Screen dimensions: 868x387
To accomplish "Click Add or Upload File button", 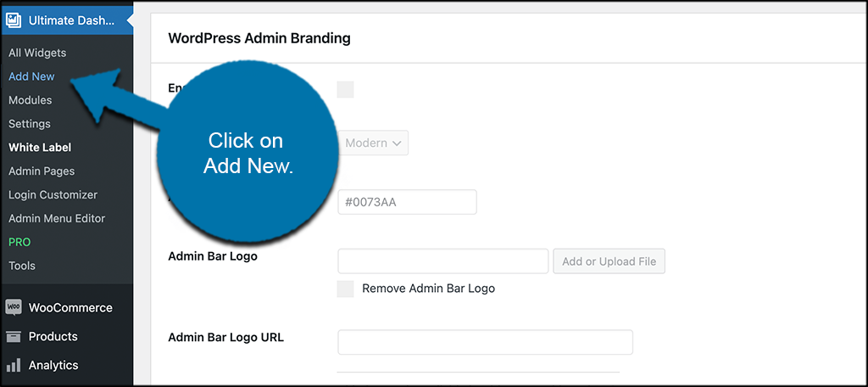I will [609, 261].
